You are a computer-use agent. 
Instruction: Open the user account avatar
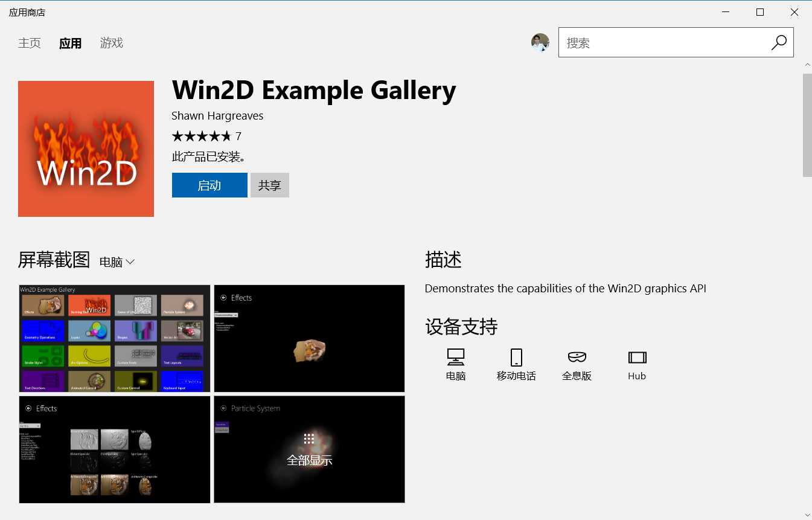tap(540, 42)
